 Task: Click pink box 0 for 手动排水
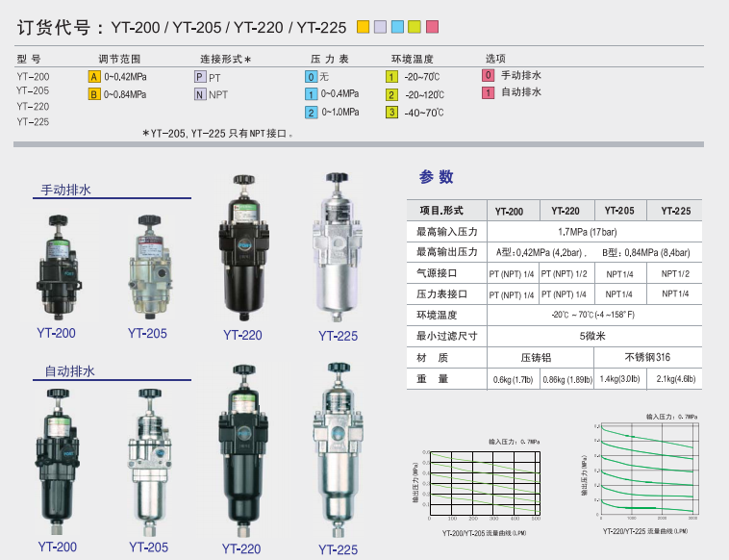488,75
